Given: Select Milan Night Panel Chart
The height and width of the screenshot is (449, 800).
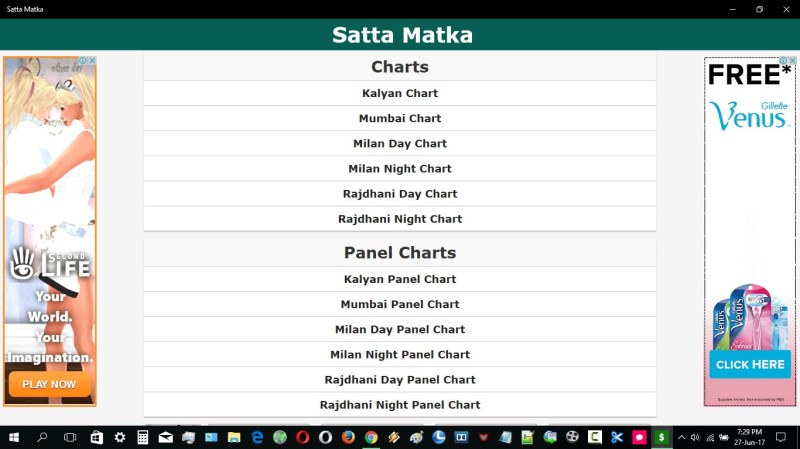Looking at the screenshot, I should [400, 354].
